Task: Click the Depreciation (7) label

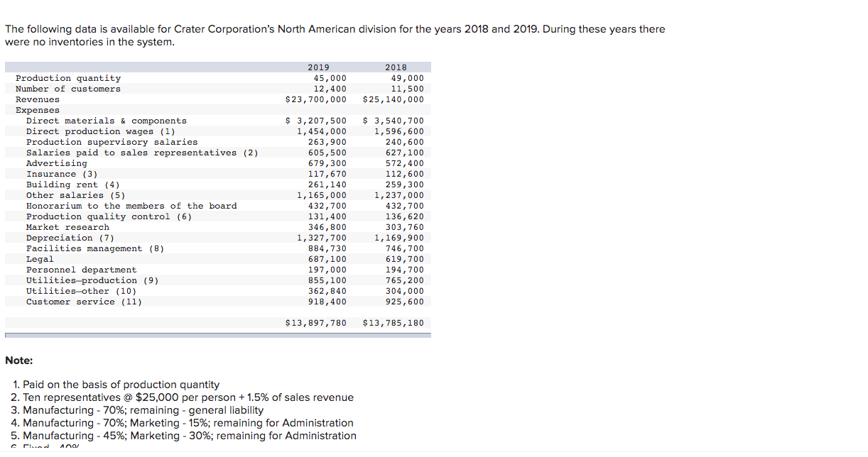Action: (70, 238)
